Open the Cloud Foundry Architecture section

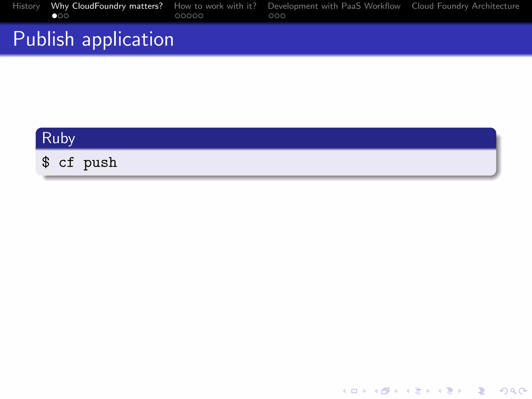(465, 6)
